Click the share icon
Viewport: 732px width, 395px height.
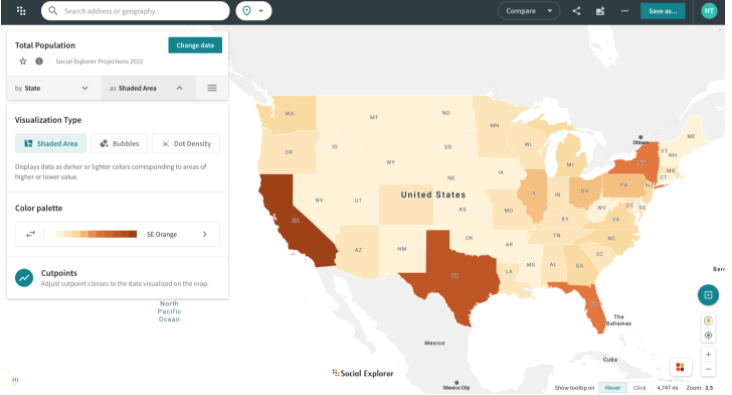click(x=577, y=11)
